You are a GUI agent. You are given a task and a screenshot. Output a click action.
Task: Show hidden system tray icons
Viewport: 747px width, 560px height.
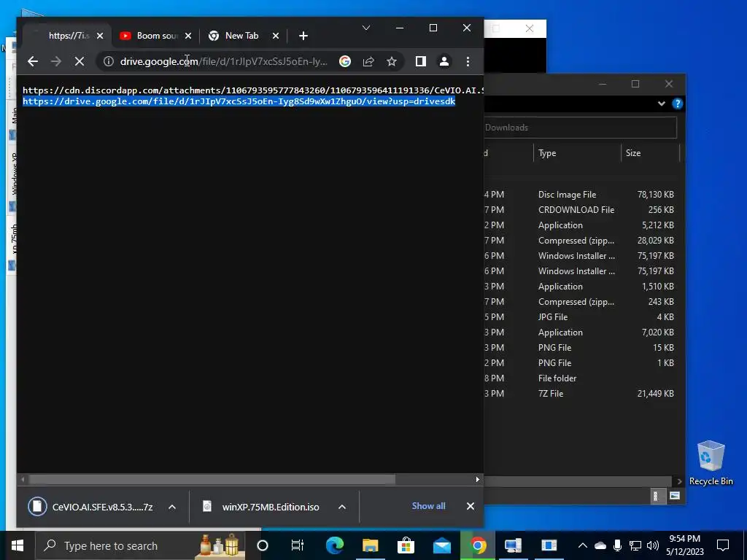(583, 545)
